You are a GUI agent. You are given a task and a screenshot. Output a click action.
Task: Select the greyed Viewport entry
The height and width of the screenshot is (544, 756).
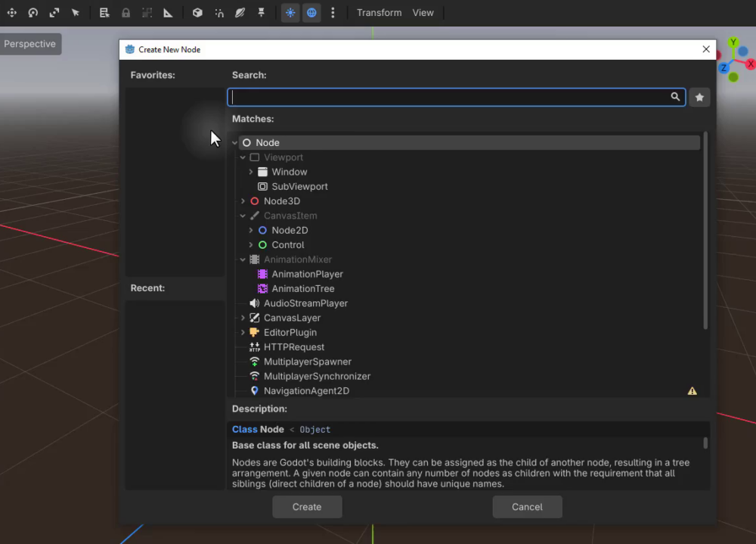pyautogui.click(x=283, y=157)
